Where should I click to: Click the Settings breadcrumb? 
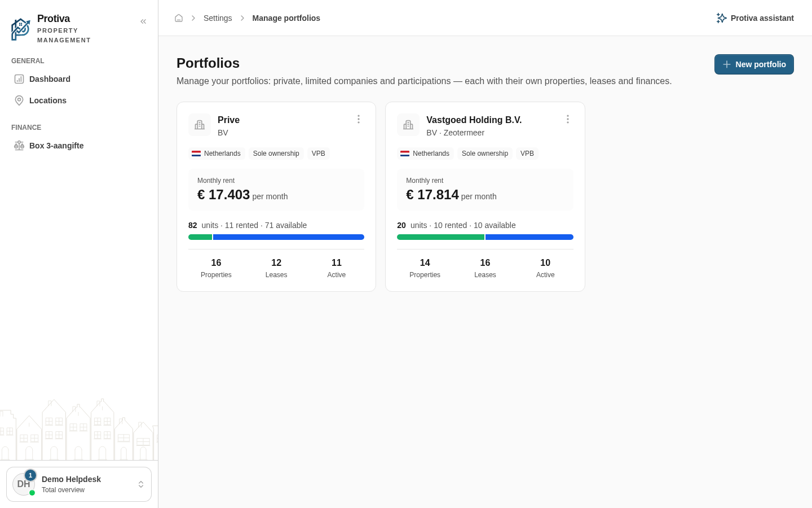218,18
